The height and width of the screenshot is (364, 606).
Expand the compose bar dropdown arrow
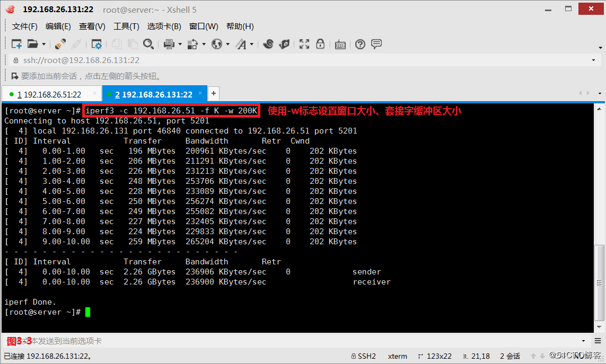pos(584,341)
